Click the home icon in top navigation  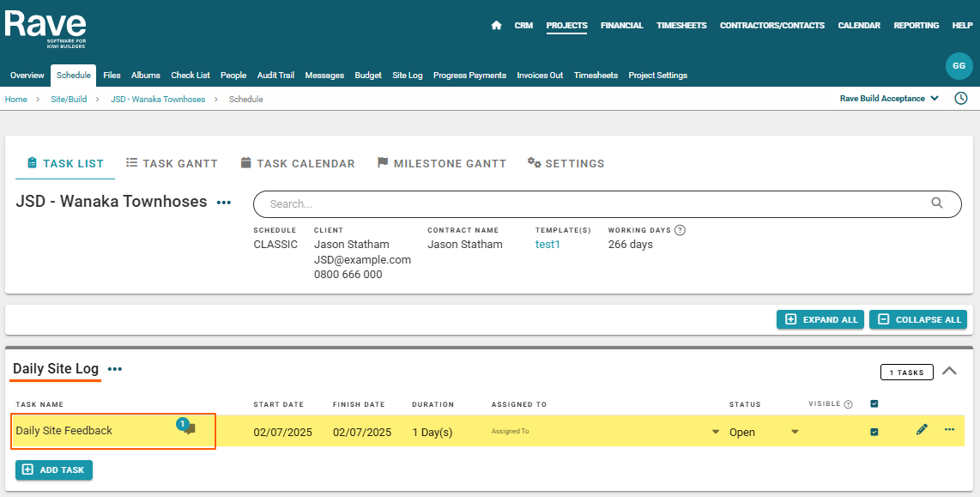pos(496,26)
